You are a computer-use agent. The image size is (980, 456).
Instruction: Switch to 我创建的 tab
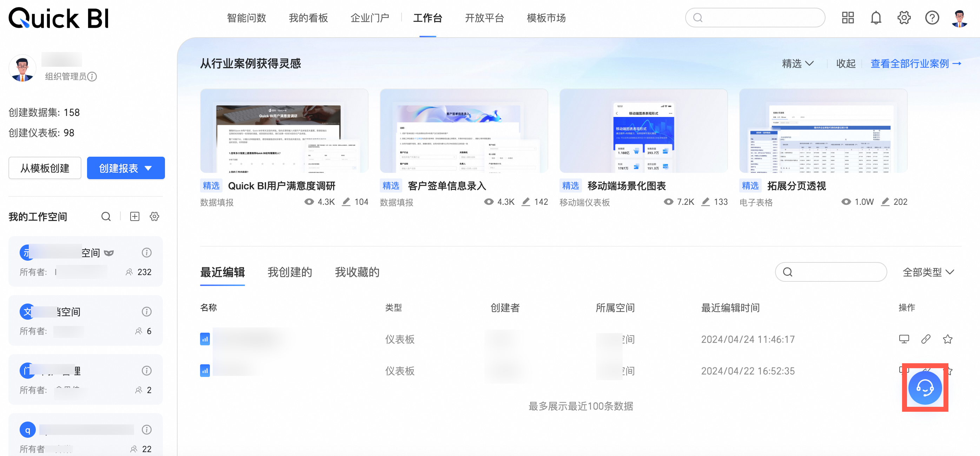click(290, 272)
